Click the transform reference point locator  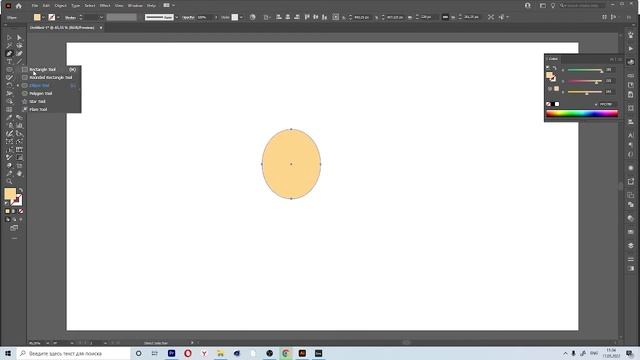pos(336,17)
